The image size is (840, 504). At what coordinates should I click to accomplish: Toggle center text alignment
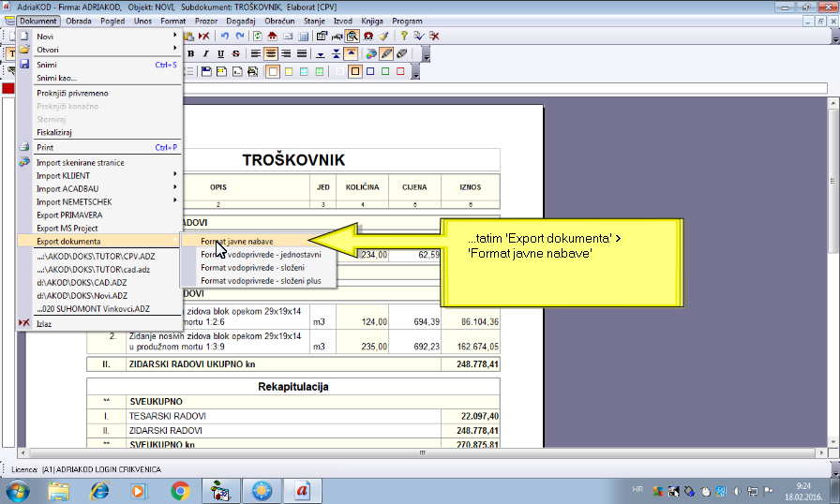point(271,53)
